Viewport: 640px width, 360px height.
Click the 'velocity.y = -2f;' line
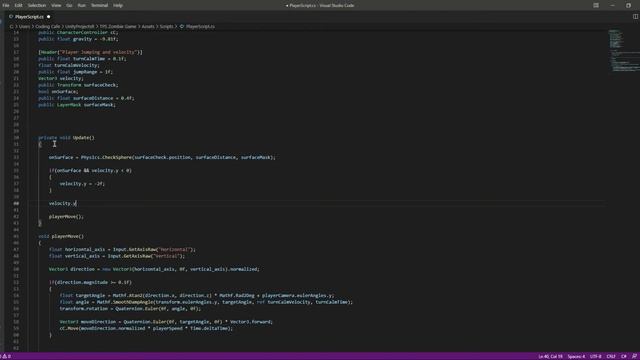[x=82, y=184]
